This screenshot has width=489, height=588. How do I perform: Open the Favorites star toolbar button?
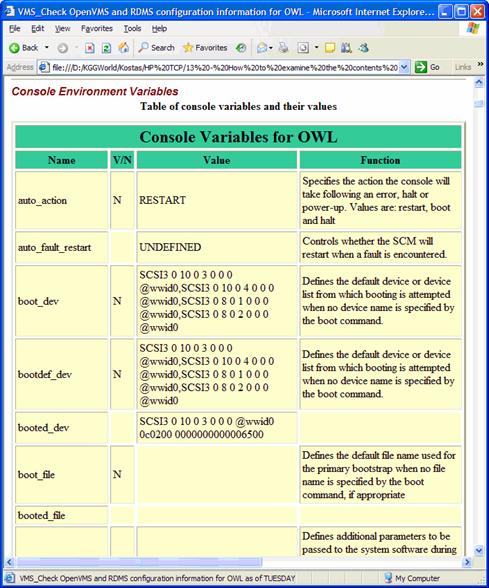(x=205, y=48)
